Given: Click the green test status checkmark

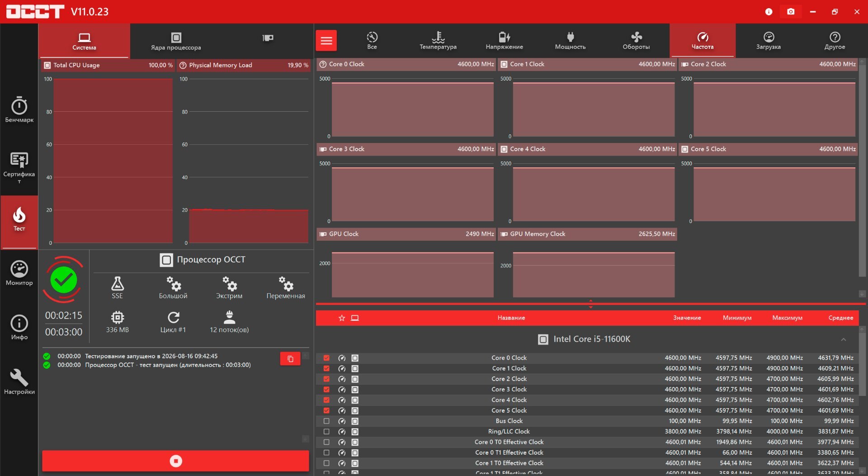Looking at the screenshot, I should pos(64,280).
